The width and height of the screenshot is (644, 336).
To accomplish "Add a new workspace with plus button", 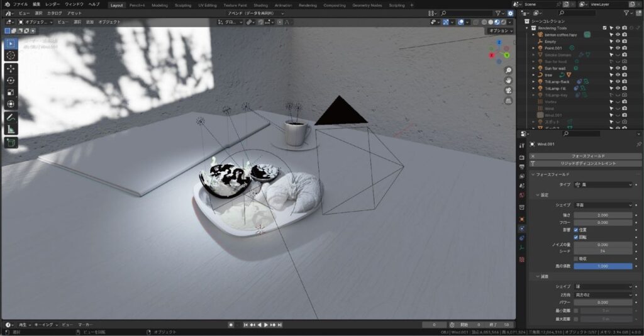I will (412, 5).
